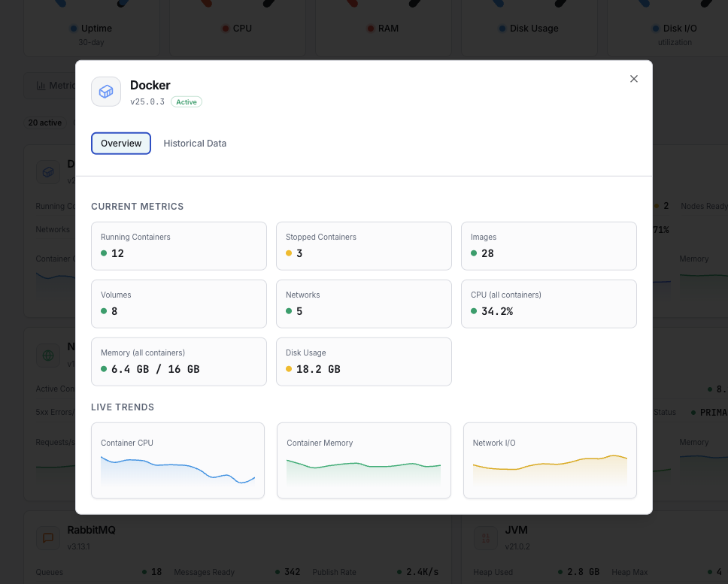This screenshot has height=584, width=728.
Task: Click the Active status badge
Action: point(186,101)
